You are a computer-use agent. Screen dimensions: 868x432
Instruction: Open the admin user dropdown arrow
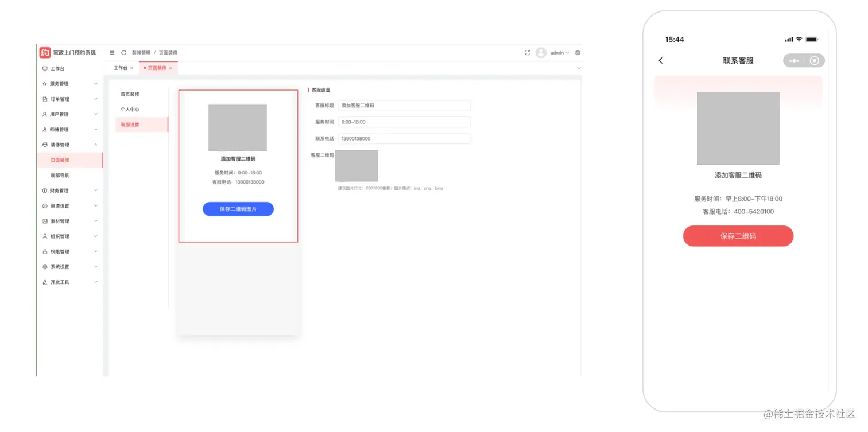568,53
